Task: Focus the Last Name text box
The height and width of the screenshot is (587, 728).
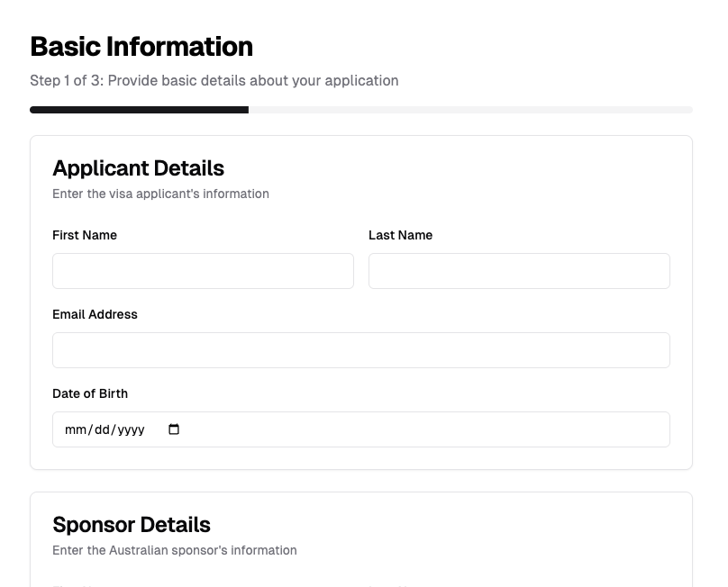Action: tap(519, 271)
